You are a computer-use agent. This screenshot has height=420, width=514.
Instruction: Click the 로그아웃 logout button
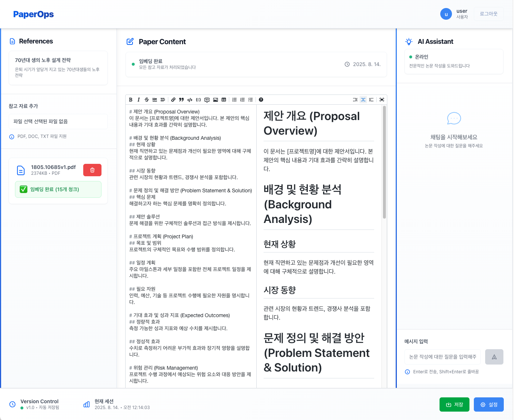(489, 14)
